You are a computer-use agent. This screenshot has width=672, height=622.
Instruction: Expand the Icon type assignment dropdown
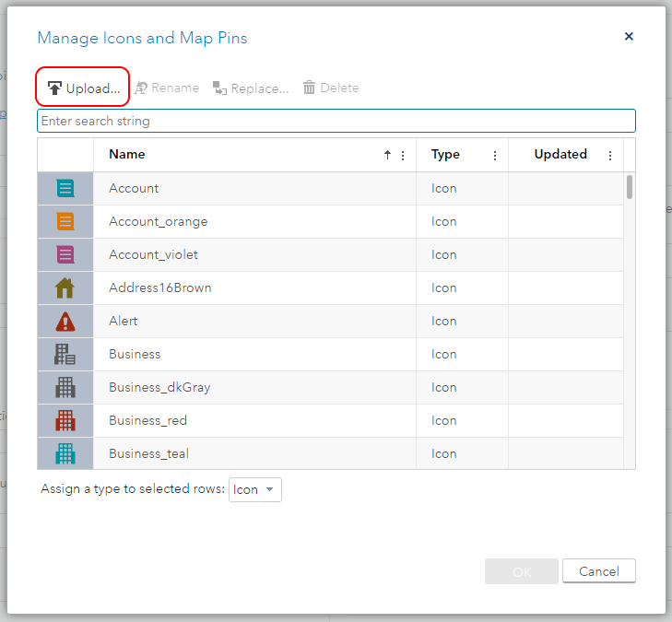tap(255, 490)
